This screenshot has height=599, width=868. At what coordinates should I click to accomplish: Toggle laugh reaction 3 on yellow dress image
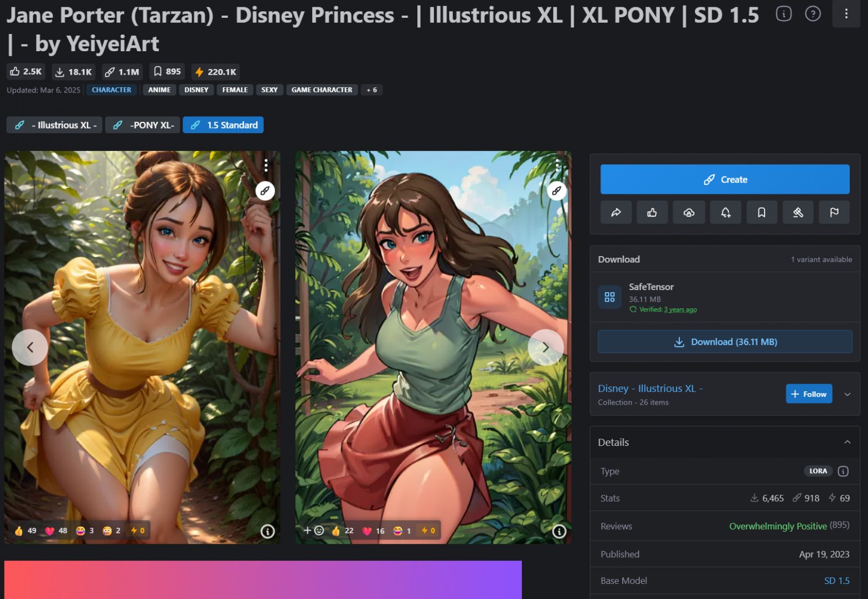pos(85,531)
